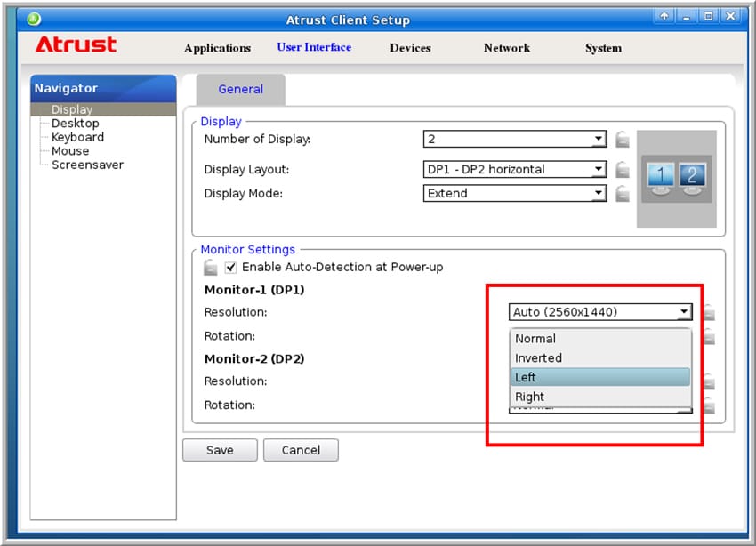Choose Inverted in the rotation list

pyautogui.click(x=600, y=358)
